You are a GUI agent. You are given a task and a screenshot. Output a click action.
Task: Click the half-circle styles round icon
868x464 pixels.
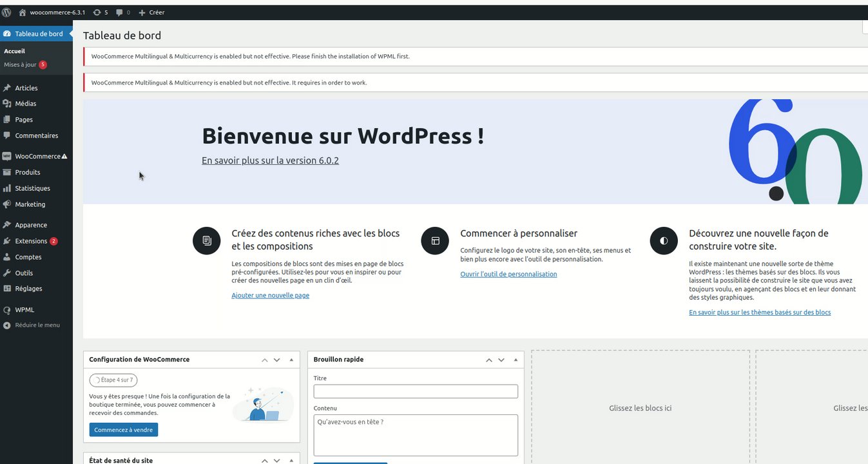(x=664, y=241)
